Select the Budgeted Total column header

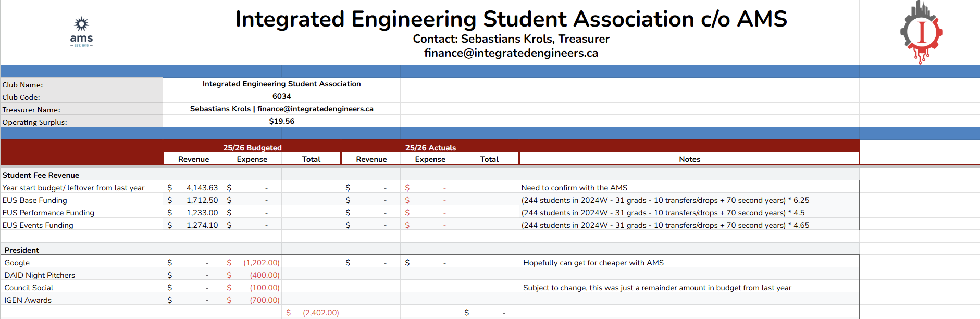pos(311,159)
